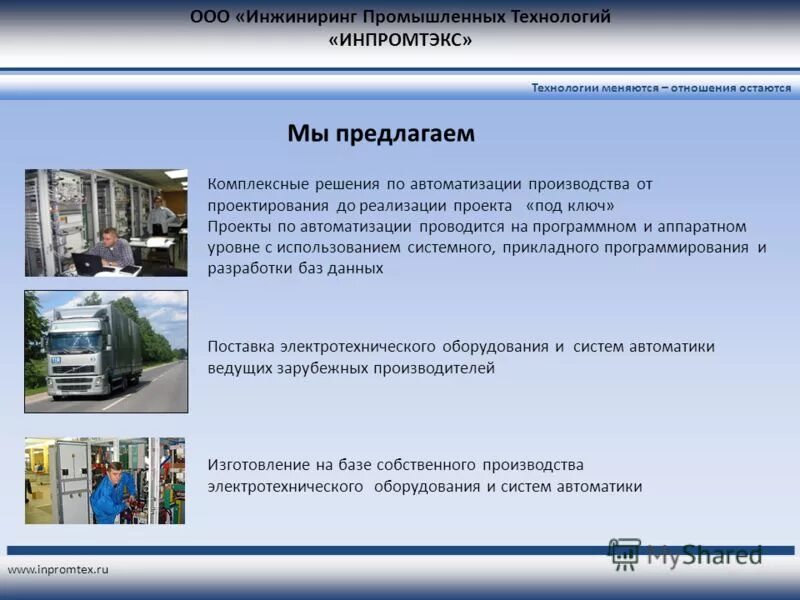
Task: Click the line 'Комплексные решения по автоматизации производства от'
Action: pos(430,184)
